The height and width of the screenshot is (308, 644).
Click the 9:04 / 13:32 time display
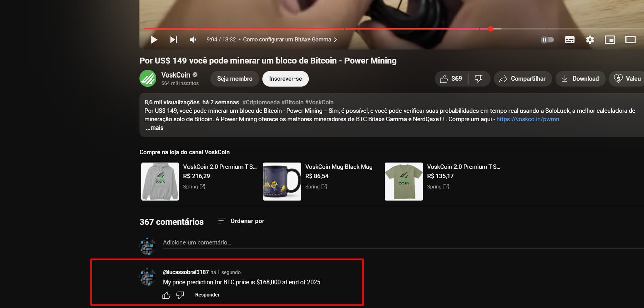[221, 40]
